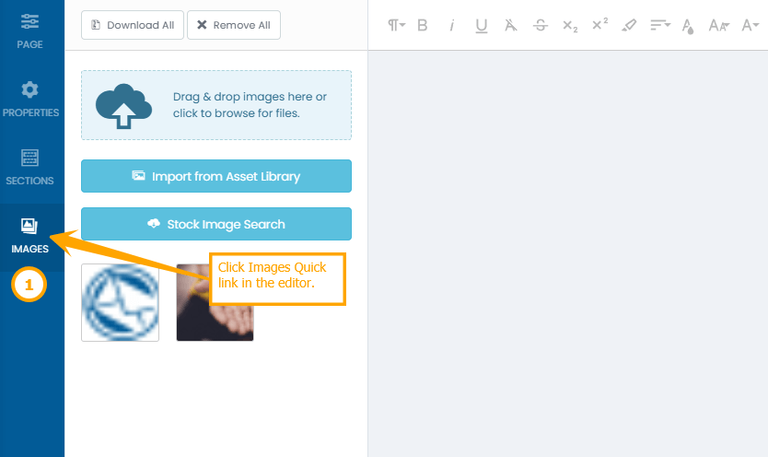Screen dimensions: 768x457
Task: Toggle underline formatting
Action: click(x=481, y=25)
